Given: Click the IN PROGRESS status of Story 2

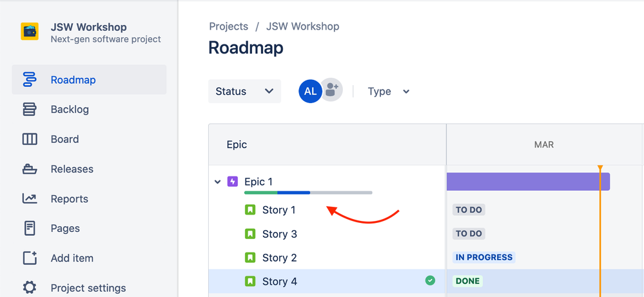Looking at the screenshot, I should (484, 258).
